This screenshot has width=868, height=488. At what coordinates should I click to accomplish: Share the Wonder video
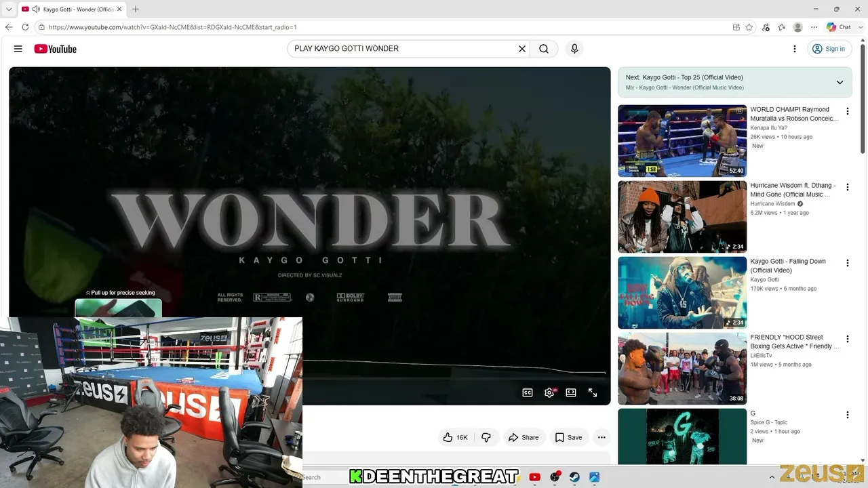(524, 437)
